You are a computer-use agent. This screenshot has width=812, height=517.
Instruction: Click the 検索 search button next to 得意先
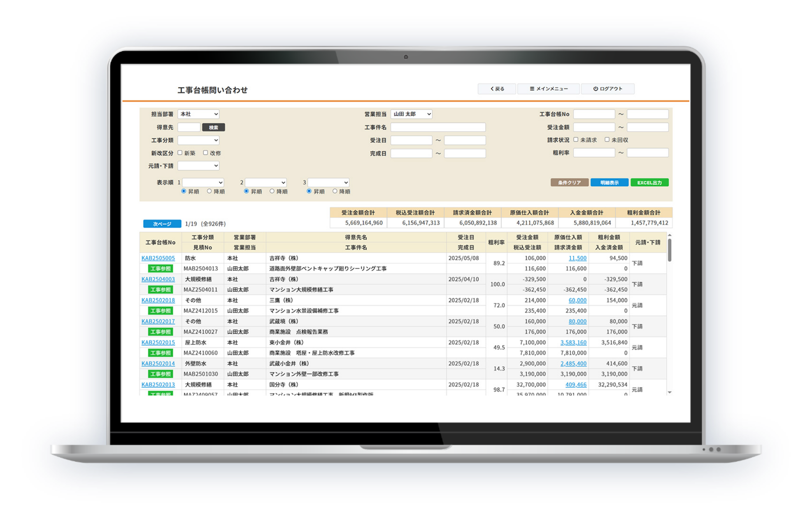[214, 127]
